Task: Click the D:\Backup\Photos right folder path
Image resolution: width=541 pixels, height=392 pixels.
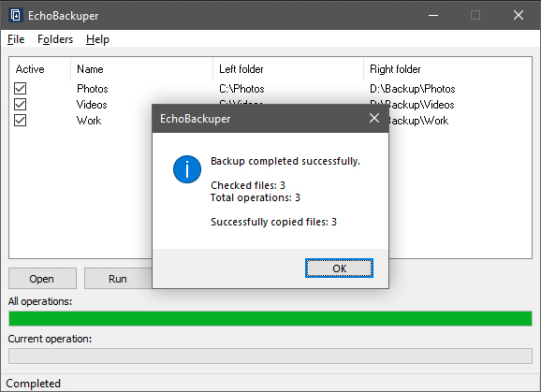Action: pyautogui.click(x=413, y=89)
